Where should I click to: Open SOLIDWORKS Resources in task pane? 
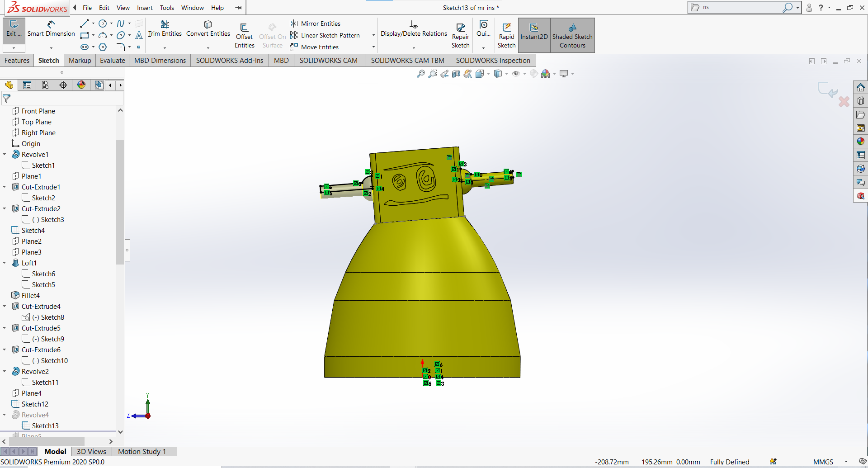click(861, 87)
